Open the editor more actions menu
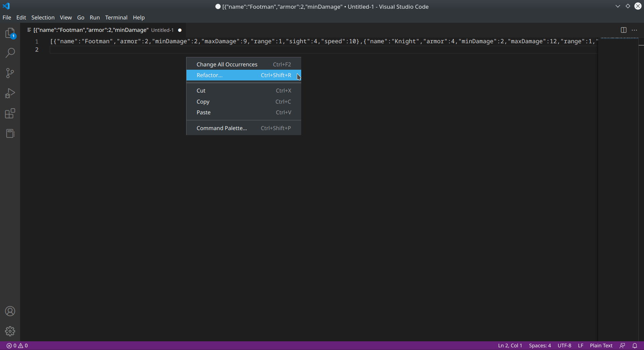Image resolution: width=644 pixels, height=350 pixels. (635, 30)
